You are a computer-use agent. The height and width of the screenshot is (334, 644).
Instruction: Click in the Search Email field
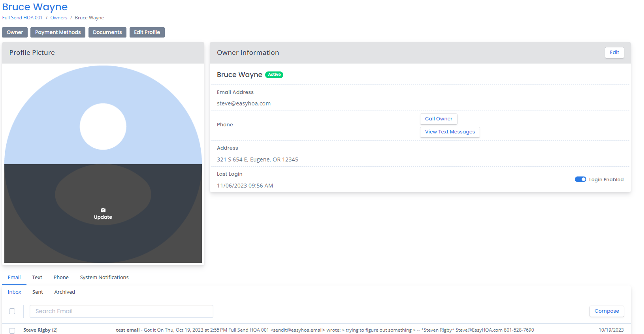point(121,311)
